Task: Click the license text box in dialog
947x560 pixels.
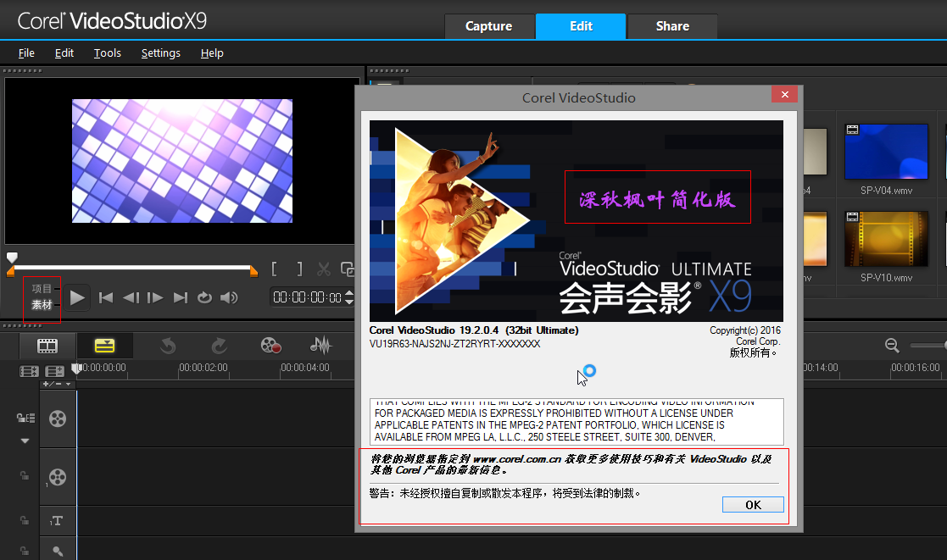Action: 577,421
